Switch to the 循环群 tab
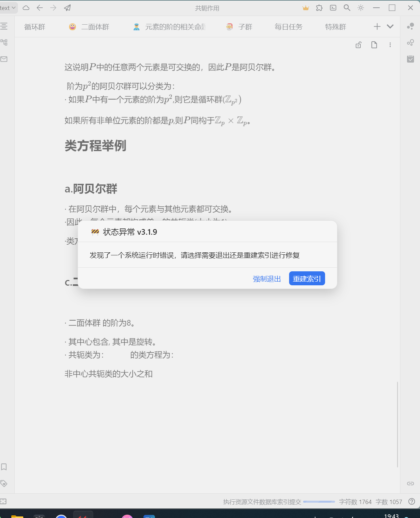Viewport: 420px width, 518px height. 35,27
